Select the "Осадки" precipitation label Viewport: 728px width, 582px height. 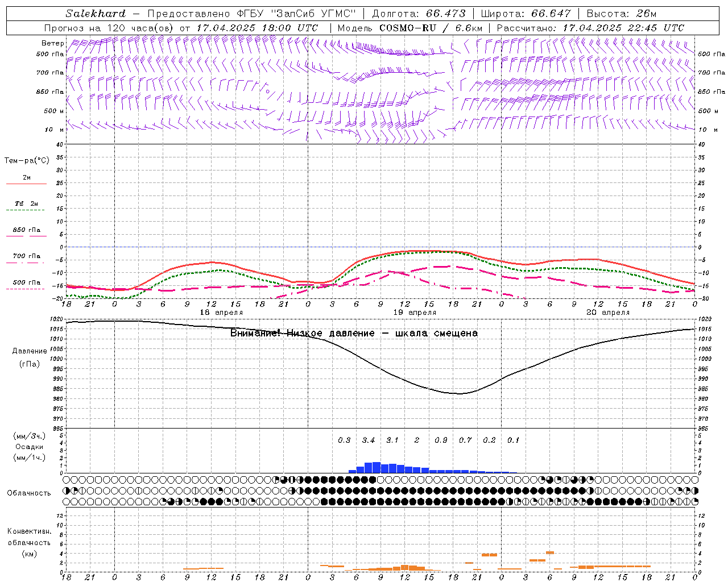(x=30, y=447)
